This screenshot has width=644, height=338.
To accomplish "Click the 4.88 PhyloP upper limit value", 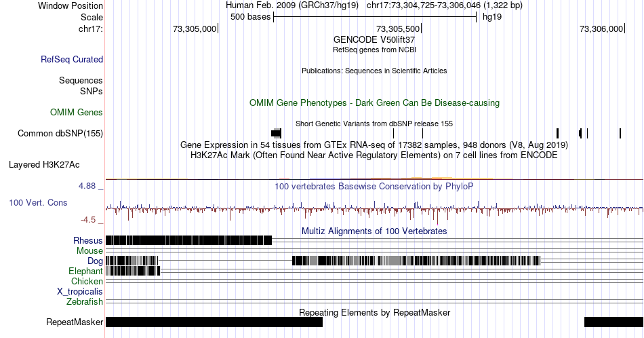I will pyautogui.click(x=87, y=186).
